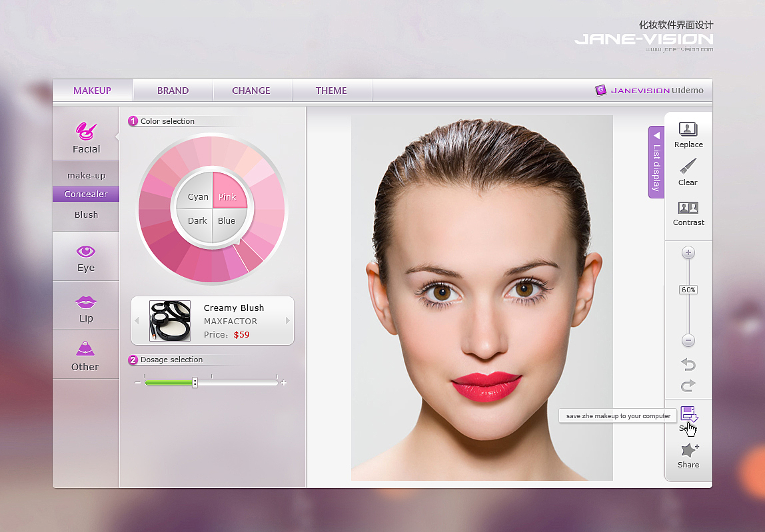Viewport: 765px width, 532px height.
Task: Click the Creamy Blush product thumbnail
Action: (x=170, y=320)
